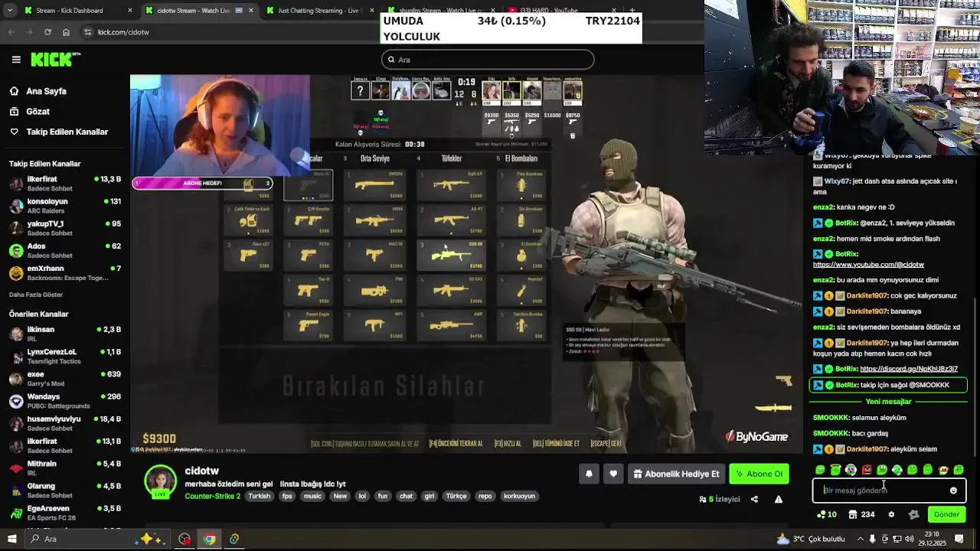Click the Türkçe stream tag
Image resolution: width=980 pixels, height=551 pixels.
point(456,496)
